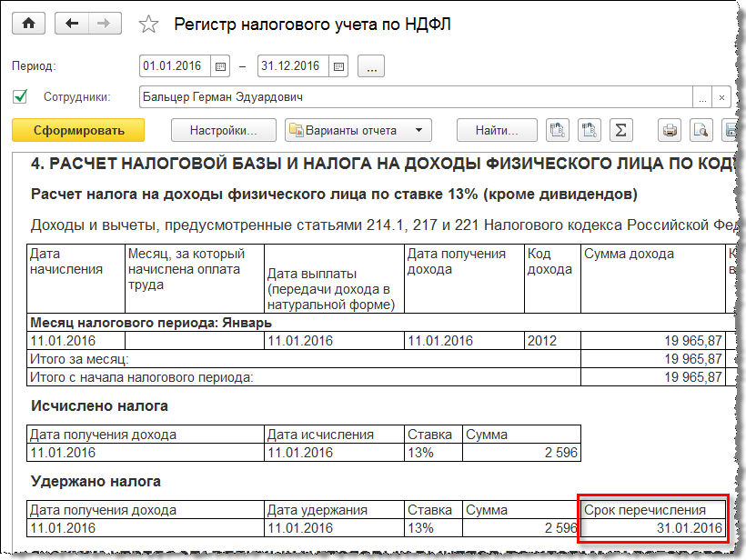Open standard period selection ellipsis button
746x560 pixels.
372,66
